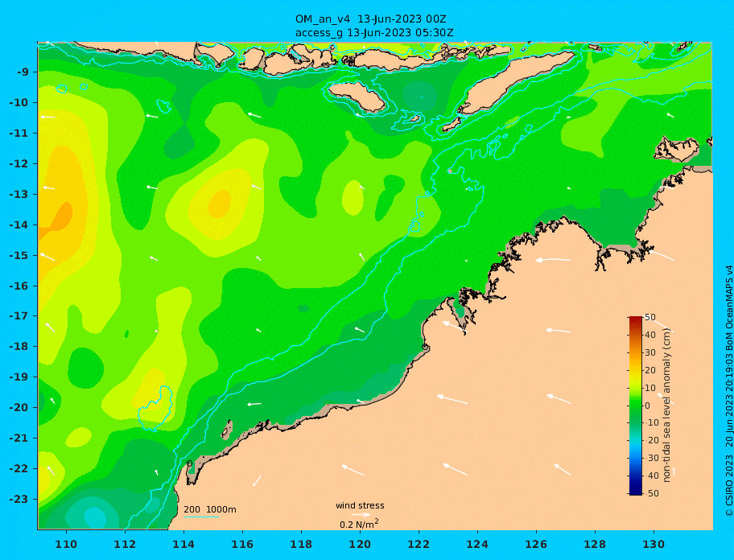Click the latitude axis label "-16"
The width and height of the screenshot is (734, 560).
19,286
